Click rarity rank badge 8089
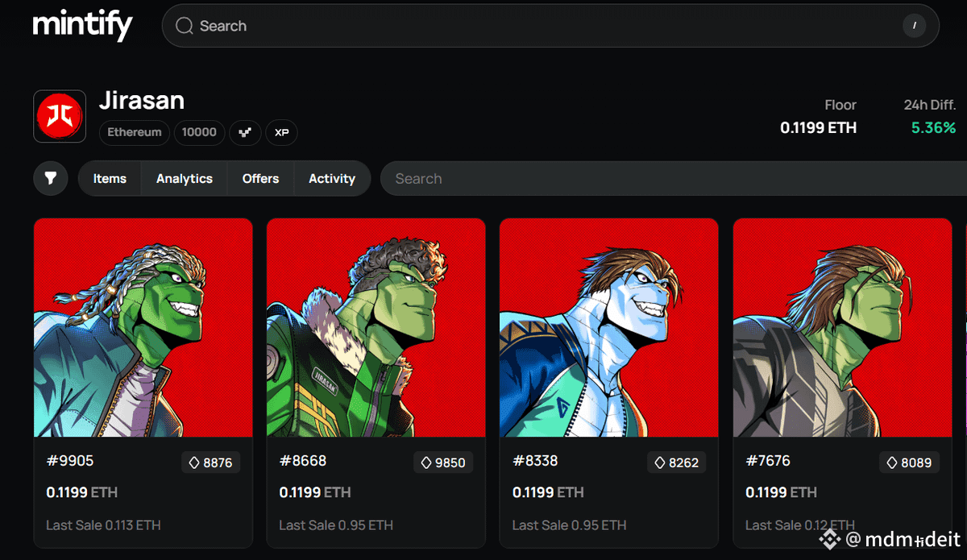 pos(909,463)
